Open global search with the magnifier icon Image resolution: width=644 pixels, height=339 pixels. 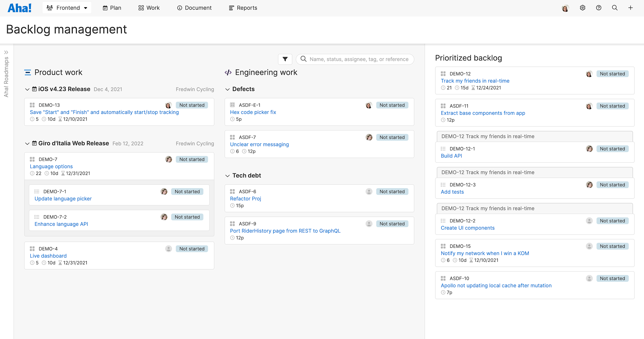(614, 8)
